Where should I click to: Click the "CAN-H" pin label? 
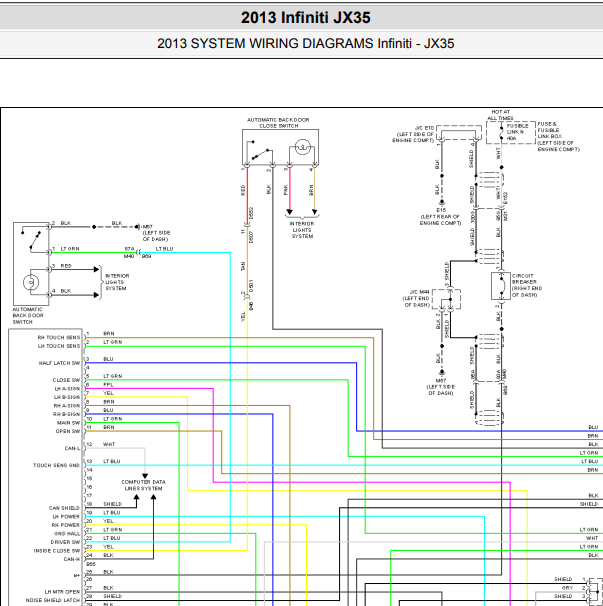coord(72,559)
